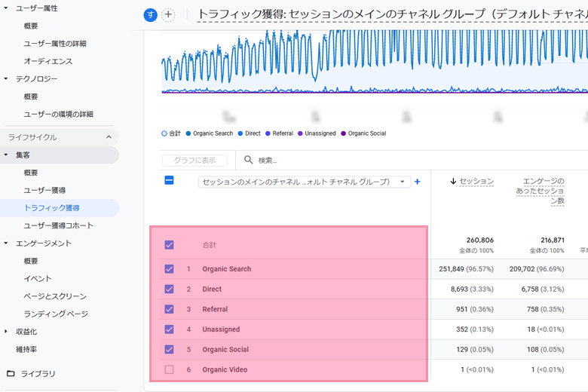Click the 209,702 engaged sessions value

522,269
